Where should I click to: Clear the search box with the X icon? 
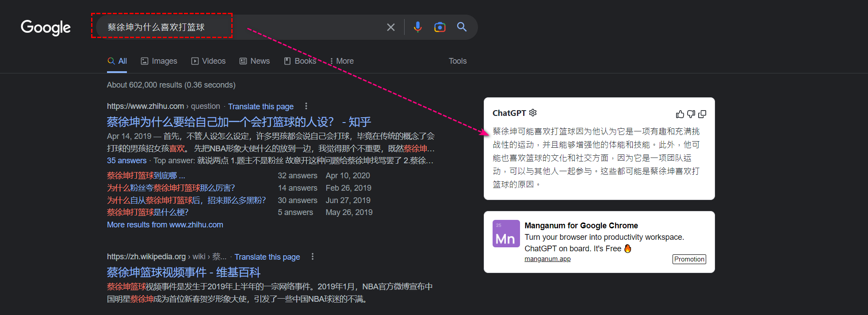(x=391, y=27)
